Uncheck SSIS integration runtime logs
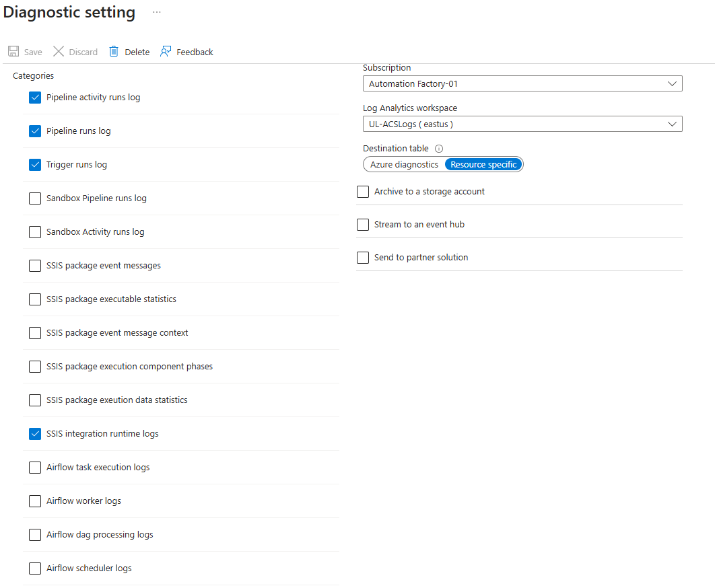 tap(35, 434)
